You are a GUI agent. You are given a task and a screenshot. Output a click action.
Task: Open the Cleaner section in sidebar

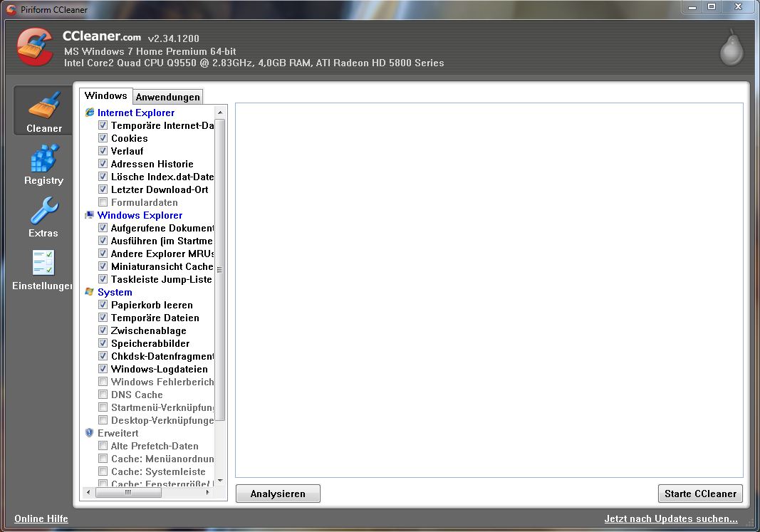[x=43, y=110]
